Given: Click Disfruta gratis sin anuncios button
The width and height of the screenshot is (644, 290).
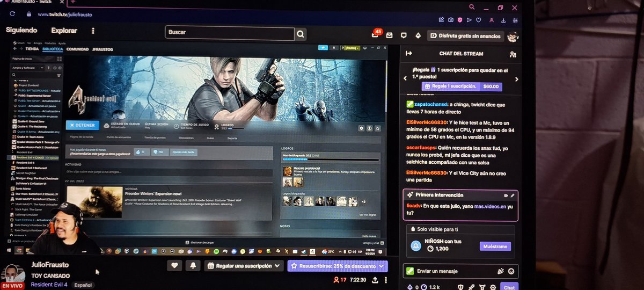Looking at the screenshot, I should (465, 36).
